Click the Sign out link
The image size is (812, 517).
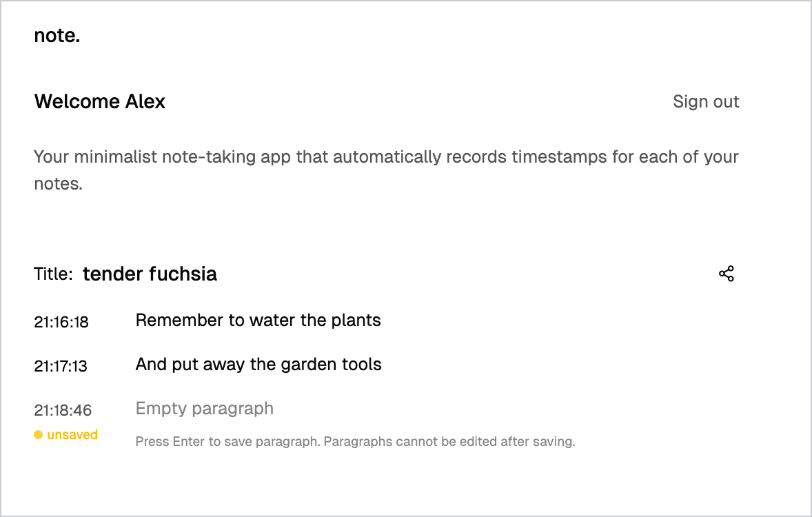tap(706, 101)
